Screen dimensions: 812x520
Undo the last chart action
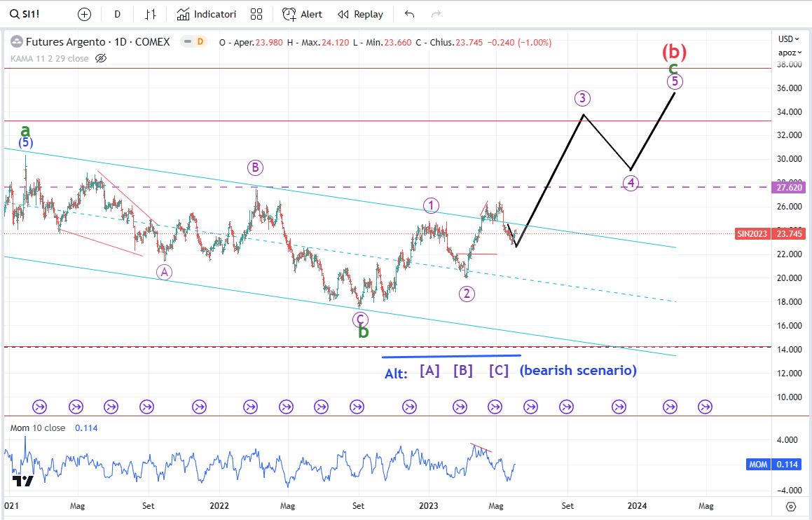point(410,14)
